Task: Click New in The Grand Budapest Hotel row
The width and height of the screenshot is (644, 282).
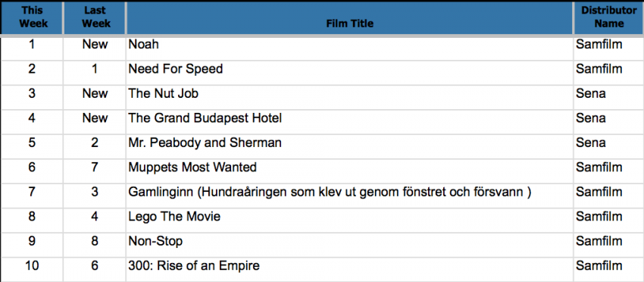Action: click(x=95, y=118)
